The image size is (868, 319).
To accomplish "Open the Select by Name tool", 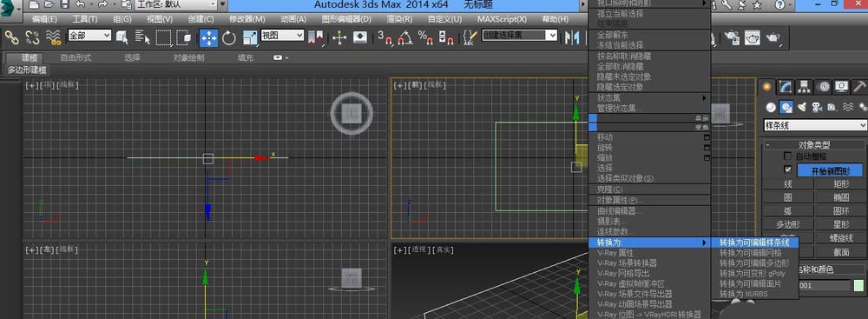I will pos(143,37).
